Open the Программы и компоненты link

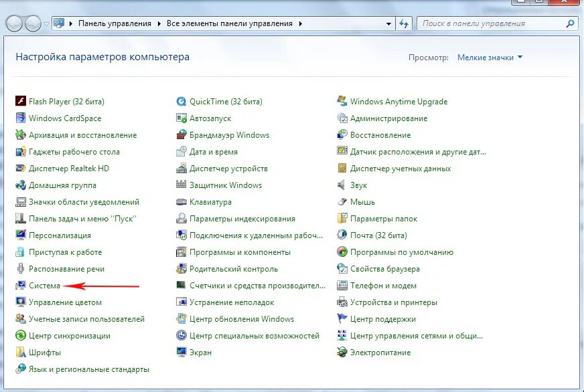pos(240,252)
